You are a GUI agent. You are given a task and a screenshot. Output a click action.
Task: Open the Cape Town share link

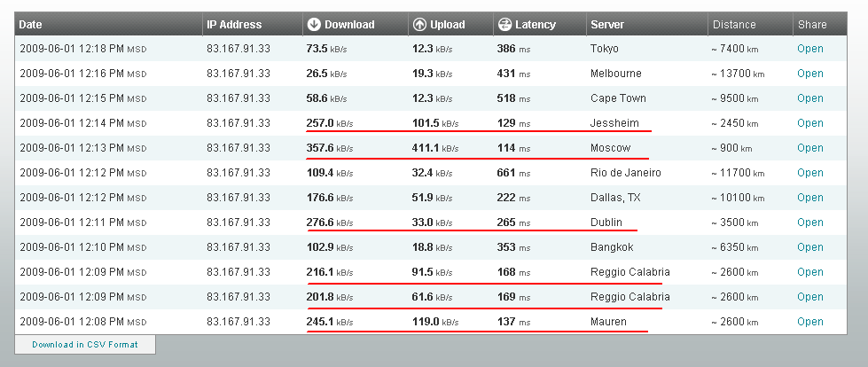tap(809, 98)
